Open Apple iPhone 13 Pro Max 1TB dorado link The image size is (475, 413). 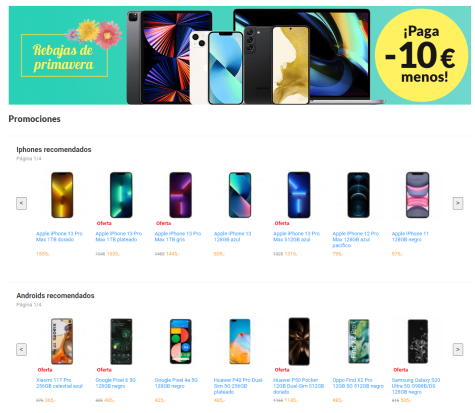59,237
